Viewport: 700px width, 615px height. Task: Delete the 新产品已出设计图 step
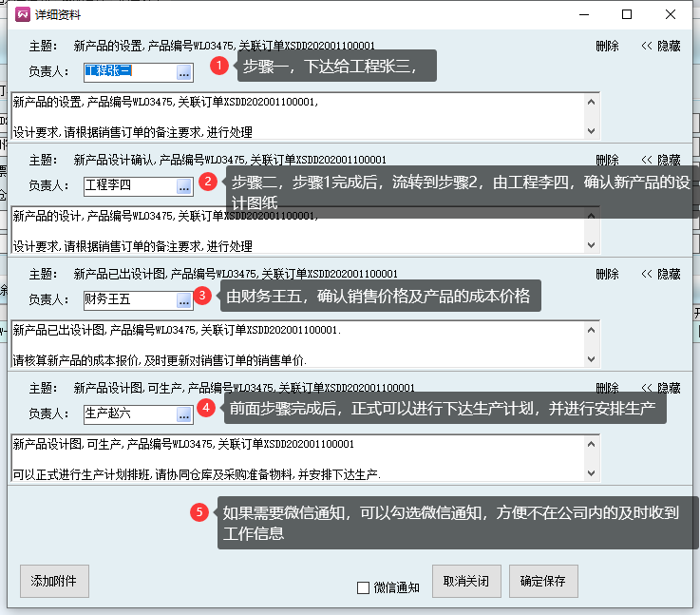(x=607, y=274)
